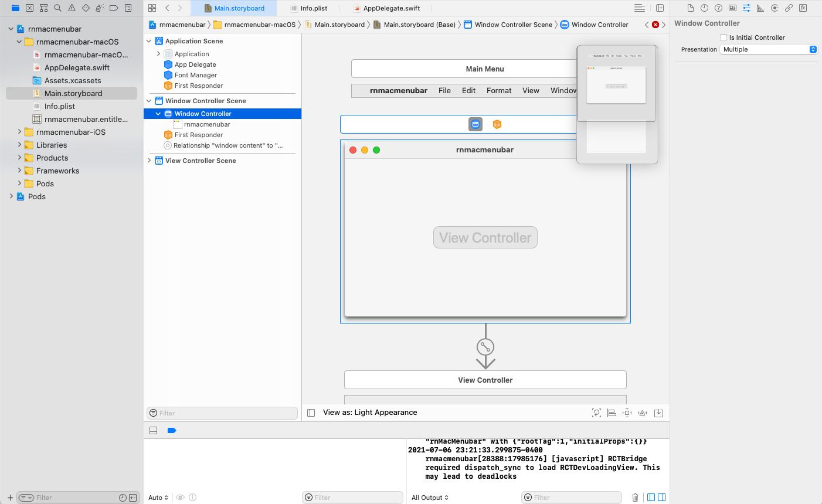Open related items grid menu
Screen dimensions: 822x504
pos(152,8)
